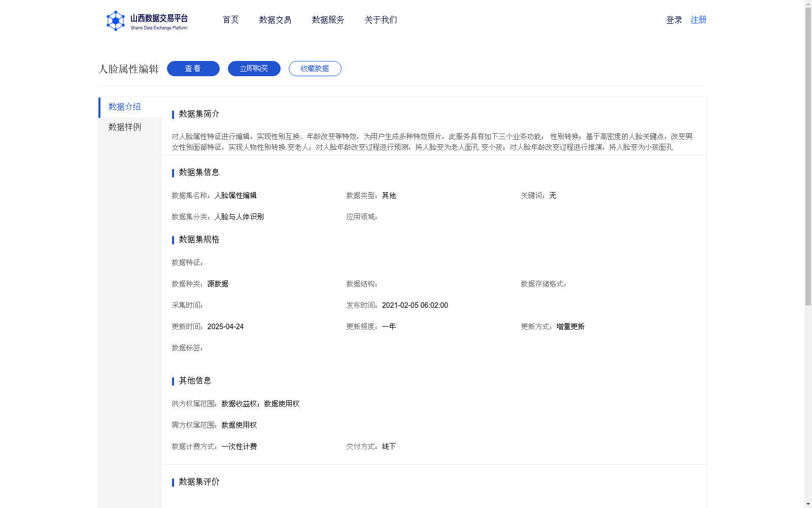Click the 人脸属性编辑 page title

coord(128,68)
